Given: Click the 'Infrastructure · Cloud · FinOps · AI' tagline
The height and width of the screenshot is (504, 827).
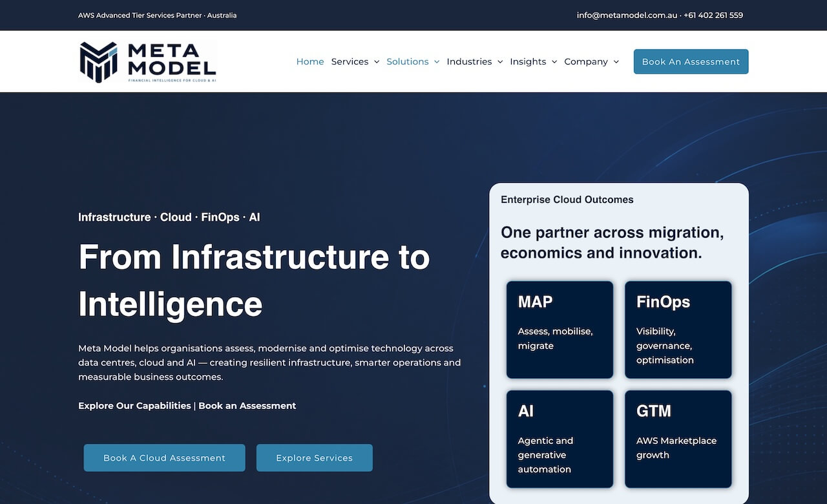Looking at the screenshot, I should click(x=169, y=217).
